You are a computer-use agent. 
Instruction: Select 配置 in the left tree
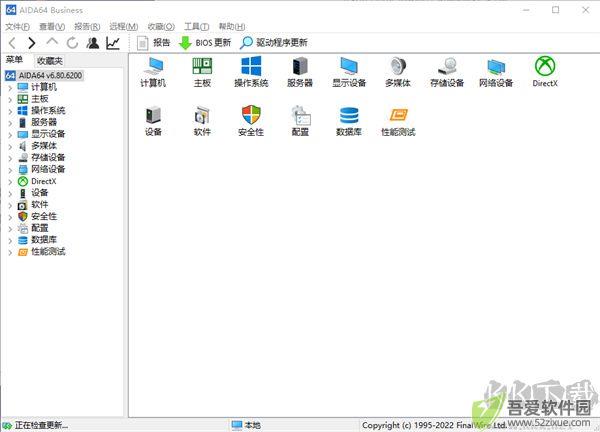click(40, 228)
